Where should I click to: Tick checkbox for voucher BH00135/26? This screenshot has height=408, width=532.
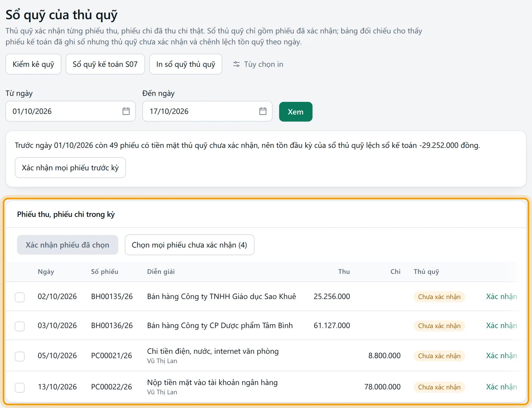click(x=20, y=297)
